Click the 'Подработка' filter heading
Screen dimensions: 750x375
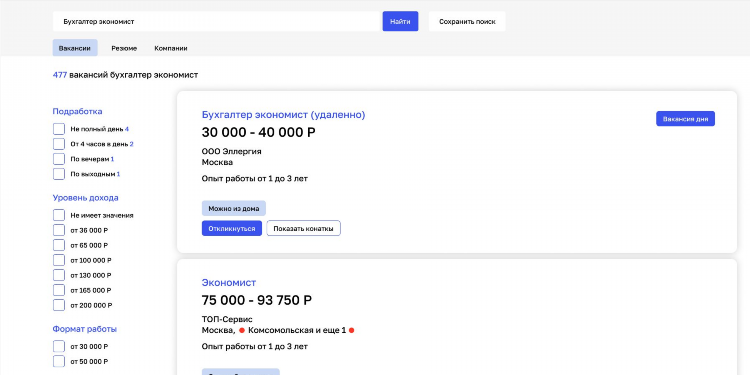click(x=77, y=111)
